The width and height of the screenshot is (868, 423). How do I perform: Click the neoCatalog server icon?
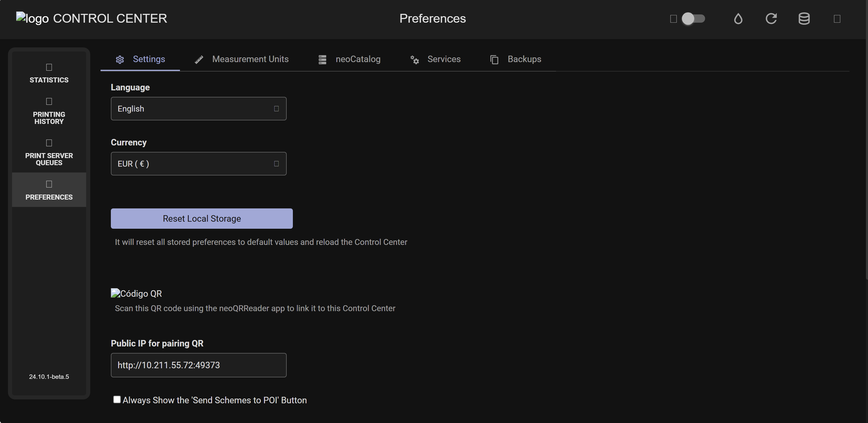coord(323,60)
